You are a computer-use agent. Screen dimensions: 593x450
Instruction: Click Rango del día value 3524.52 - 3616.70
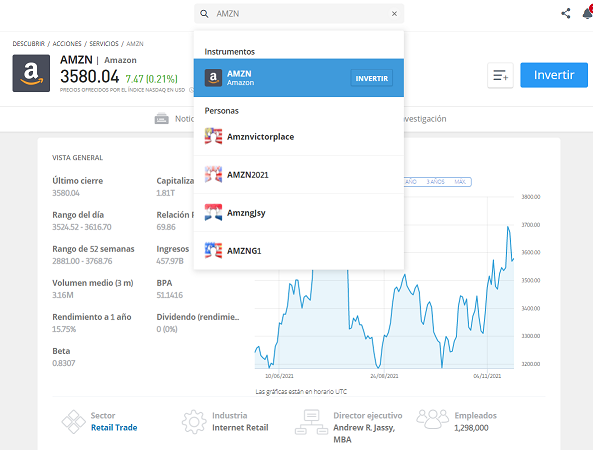pyautogui.click(x=82, y=227)
